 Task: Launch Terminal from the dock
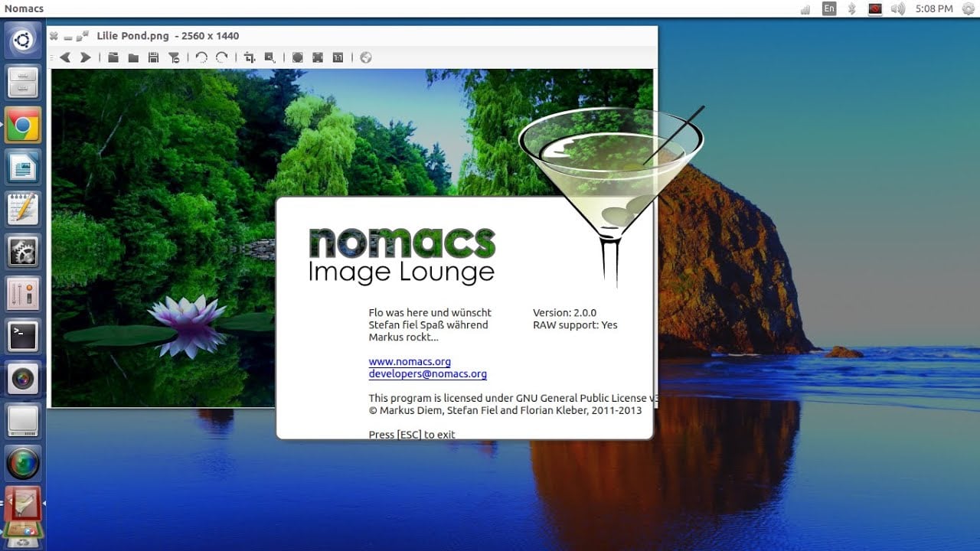pyautogui.click(x=23, y=336)
